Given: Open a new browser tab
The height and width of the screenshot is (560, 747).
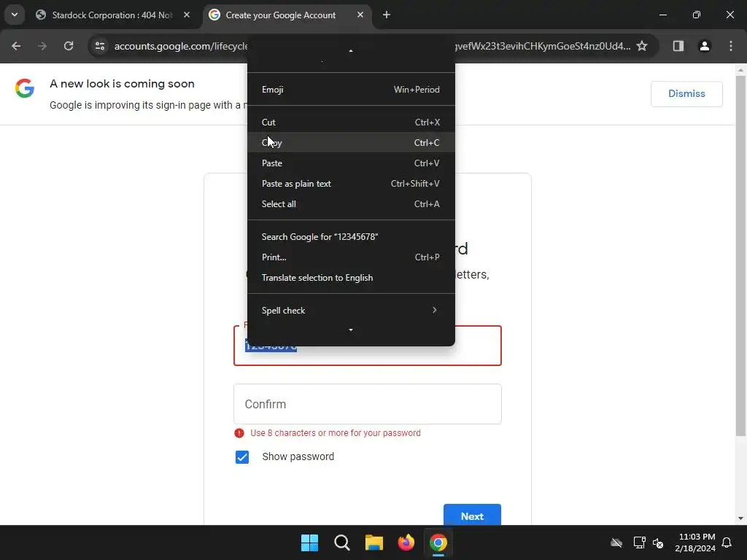Looking at the screenshot, I should pyautogui.click(x=387, y=15).
